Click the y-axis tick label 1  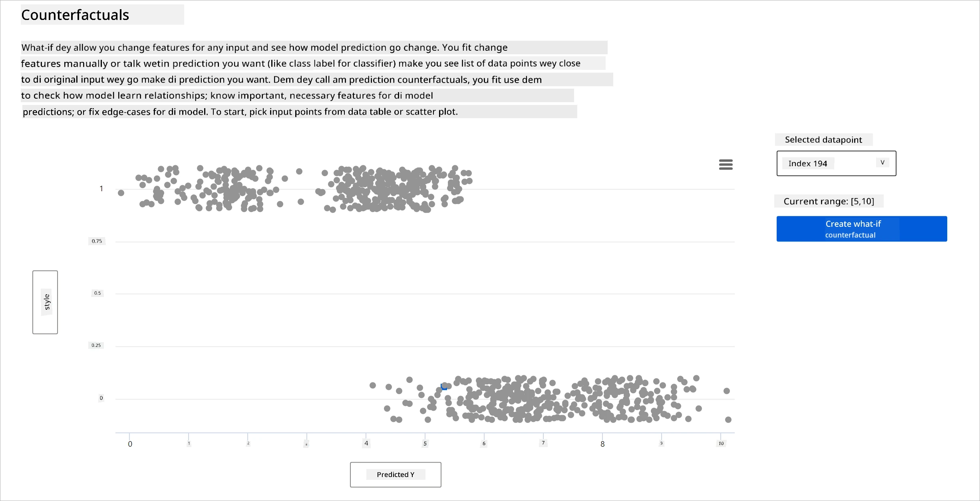pyautogui.click(x=101, y=188)
